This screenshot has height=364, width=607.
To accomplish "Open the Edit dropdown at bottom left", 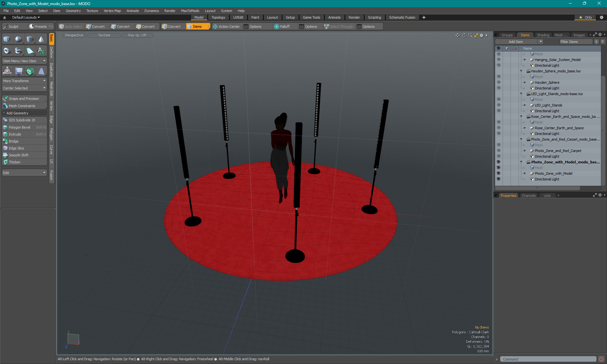I will point(24,173).
